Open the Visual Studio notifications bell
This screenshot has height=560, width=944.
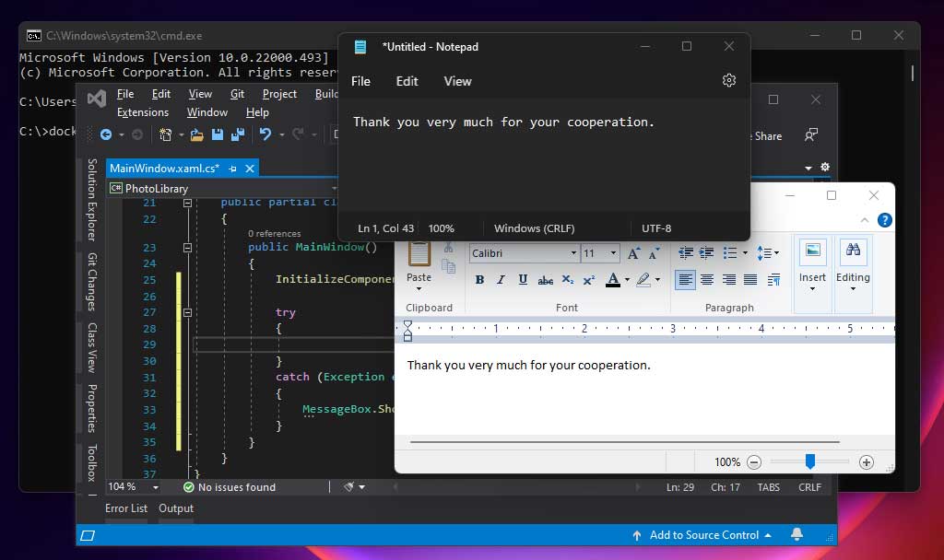[x=796, y=535]
